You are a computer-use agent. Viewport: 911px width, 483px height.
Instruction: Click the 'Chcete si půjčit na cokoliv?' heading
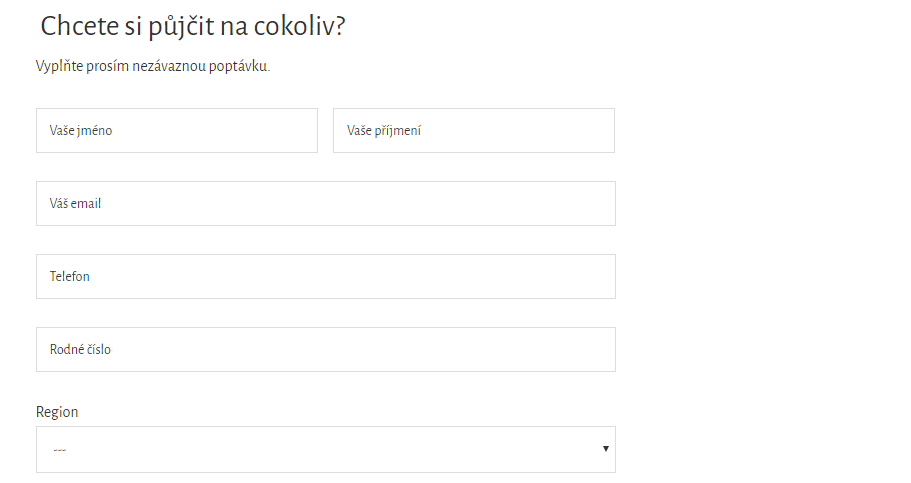click(x=193, y=27)
